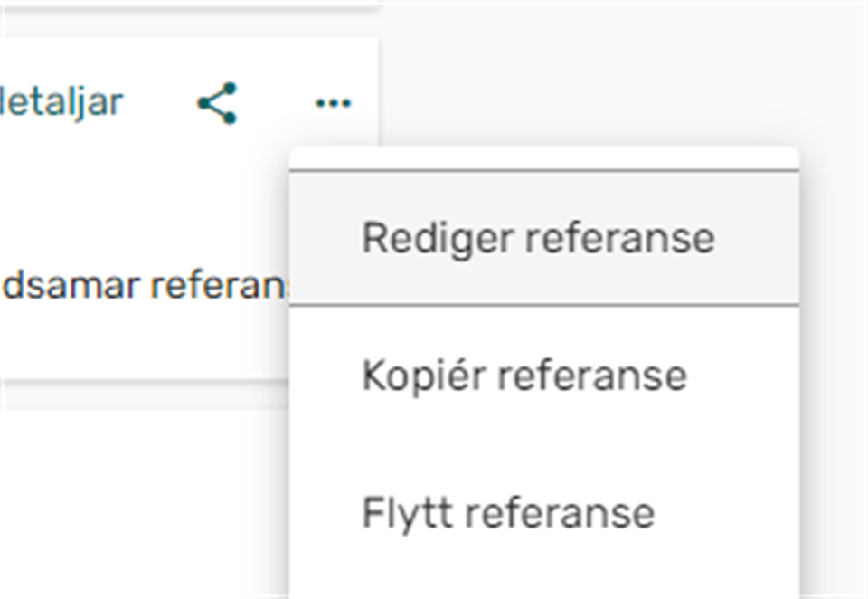This screenshot has width=868, height=599.
Task: Choose "Kopiér referanse" menu entry
Action: (524, 375)
